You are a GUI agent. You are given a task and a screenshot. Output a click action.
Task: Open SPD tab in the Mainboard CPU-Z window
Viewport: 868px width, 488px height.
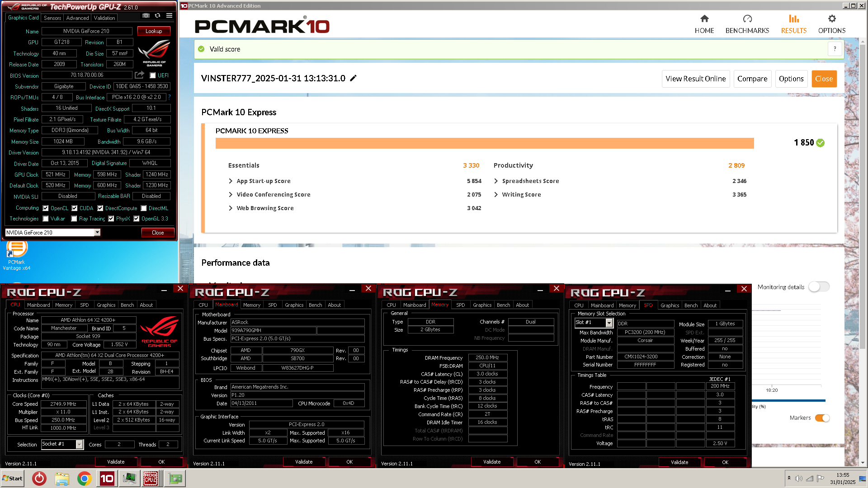pos(273,305)
